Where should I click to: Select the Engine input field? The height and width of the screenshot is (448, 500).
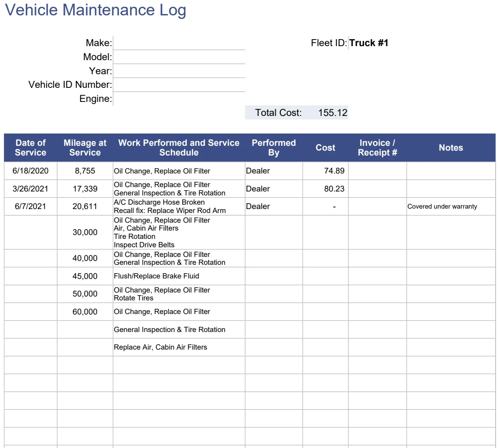[179, 99]
